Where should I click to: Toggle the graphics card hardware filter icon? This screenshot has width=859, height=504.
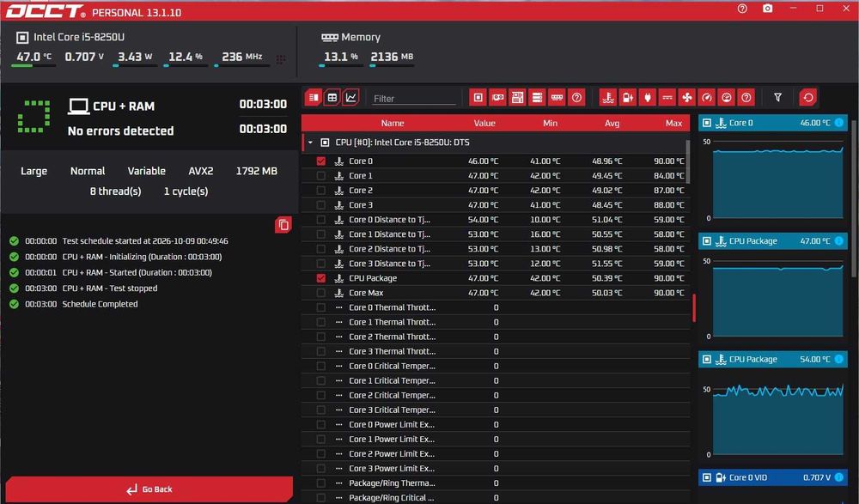pos(498,98)
